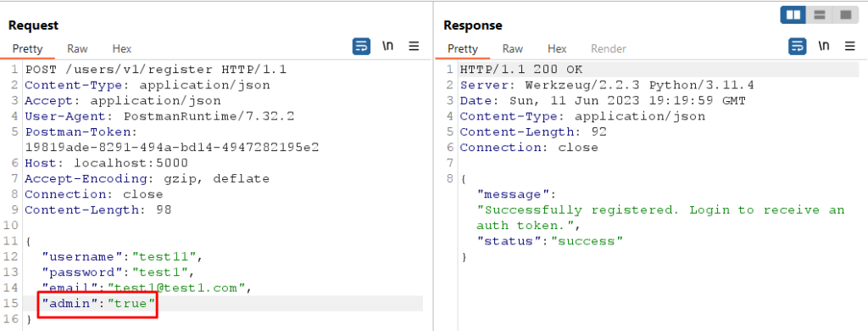The width and height of the screenshot is (868, 331).
Task: Open Response panel hamburger menu
Action: (x=849, y=47)
